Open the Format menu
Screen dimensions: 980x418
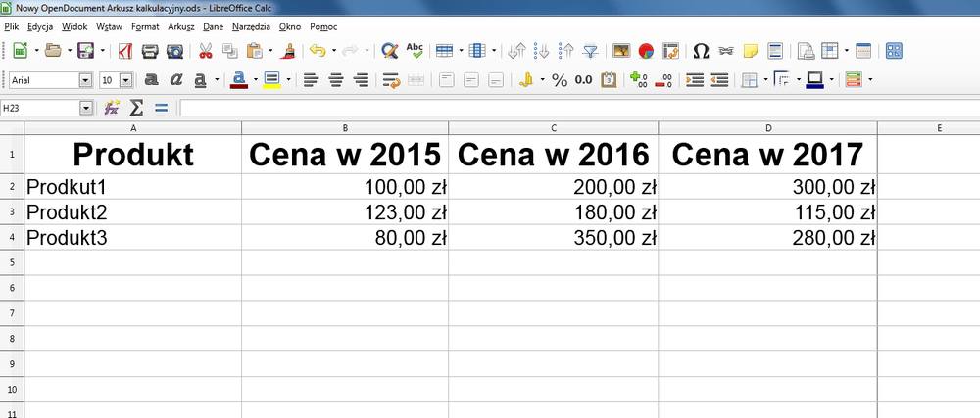(x=145, y=26)
